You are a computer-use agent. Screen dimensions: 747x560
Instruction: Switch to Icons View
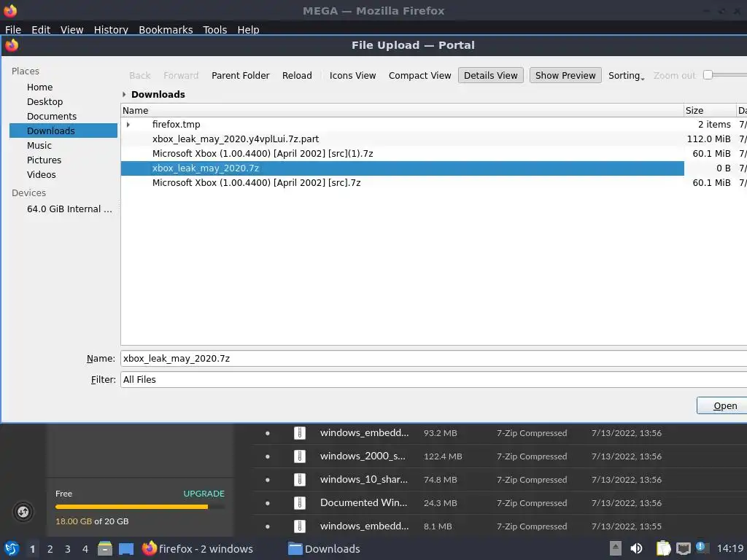(352, 75)
